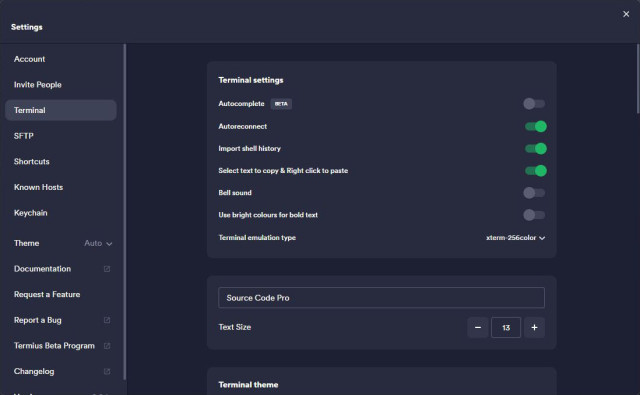
Task: Open external link icon next to Report a Bug
Action: click(x=107, y=320)
